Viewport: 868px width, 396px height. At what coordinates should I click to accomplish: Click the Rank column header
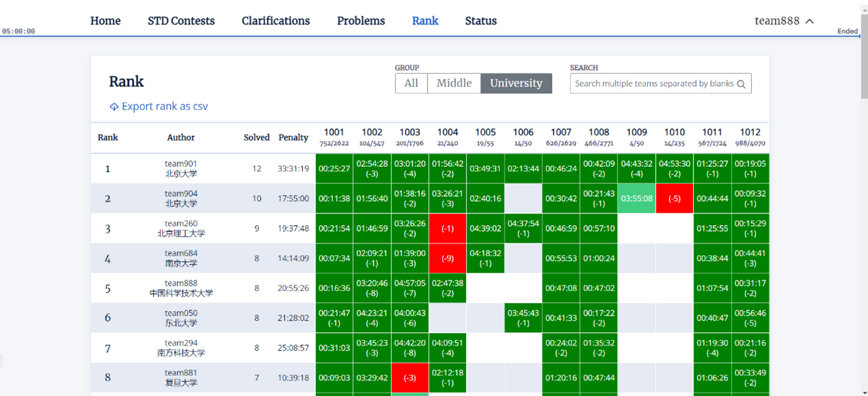point(108,137)
